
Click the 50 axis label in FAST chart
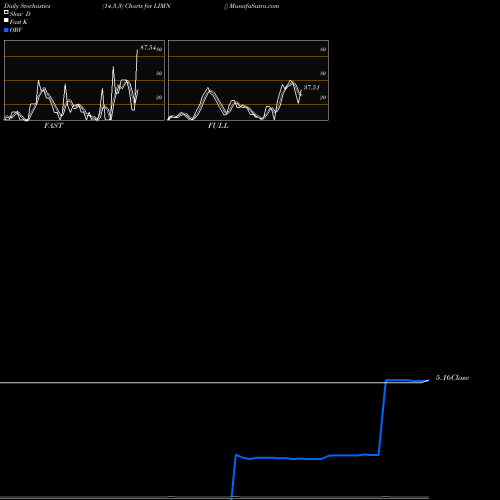click(159, 73)
